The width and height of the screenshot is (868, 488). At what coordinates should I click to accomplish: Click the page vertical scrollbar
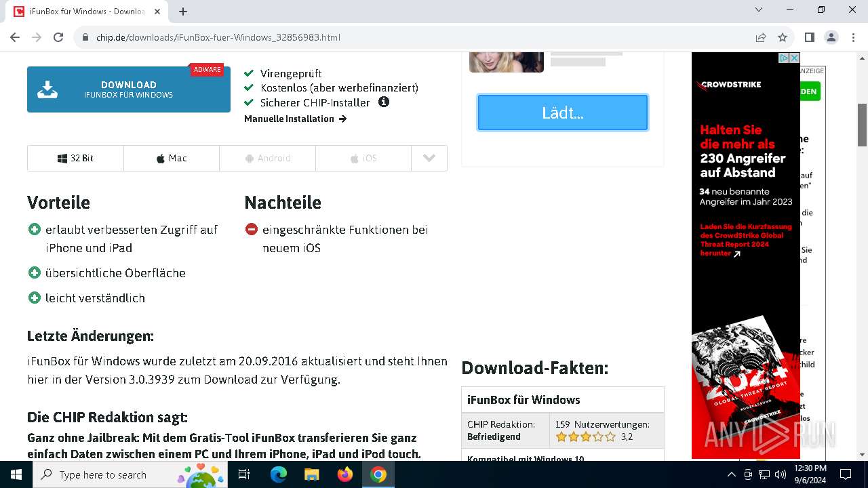click(x=862, y=125)
